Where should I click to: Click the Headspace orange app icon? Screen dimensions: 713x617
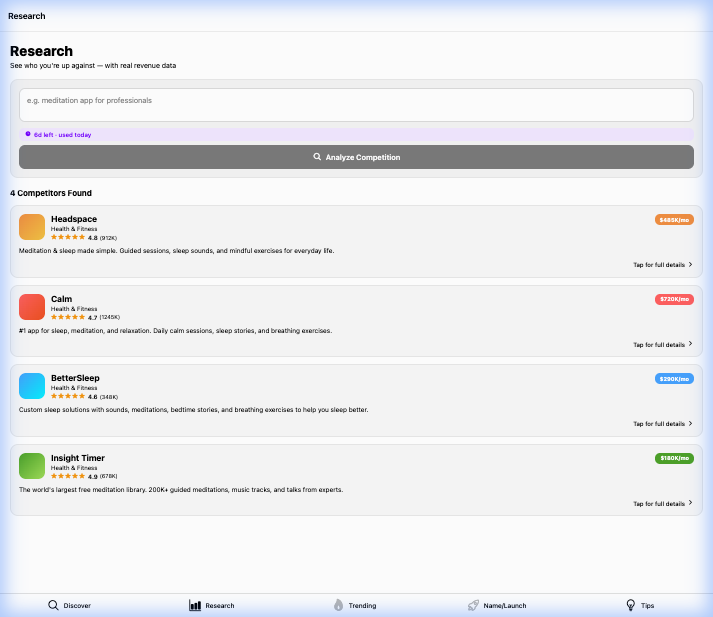(x=32, y=227)
